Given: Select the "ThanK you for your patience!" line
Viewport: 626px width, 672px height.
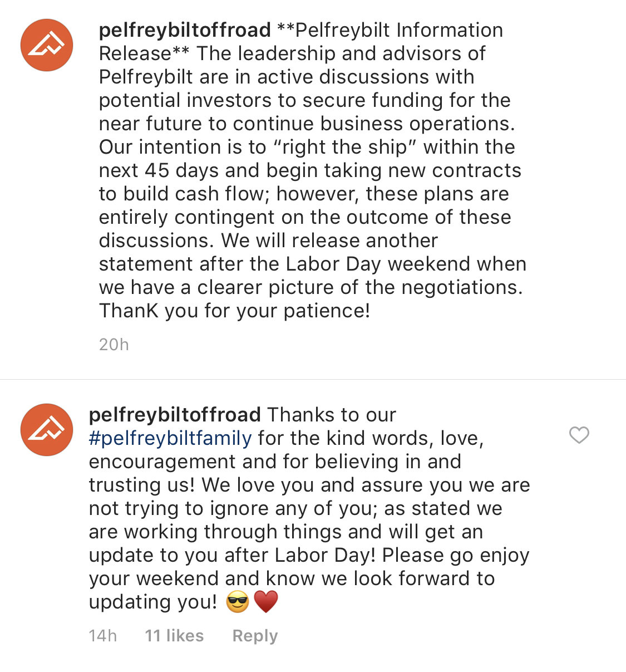Looking at the screenshot, I should (x=234, y=311).
